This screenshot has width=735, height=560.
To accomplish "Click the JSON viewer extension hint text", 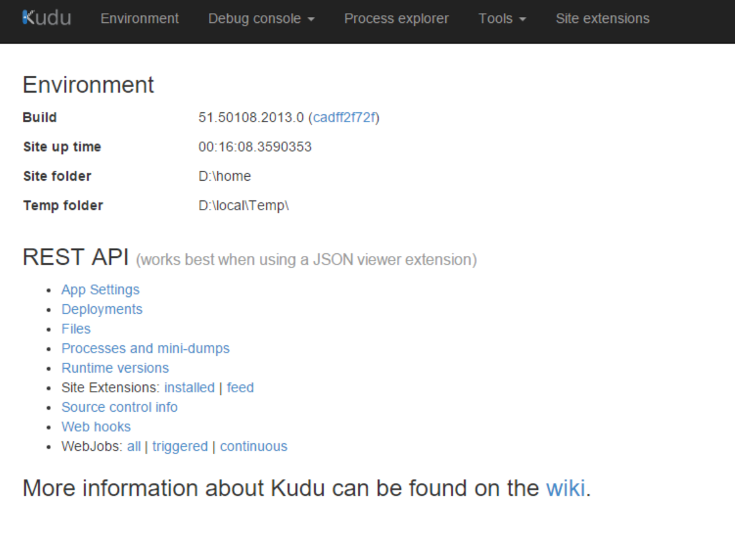I will point(306,260).
